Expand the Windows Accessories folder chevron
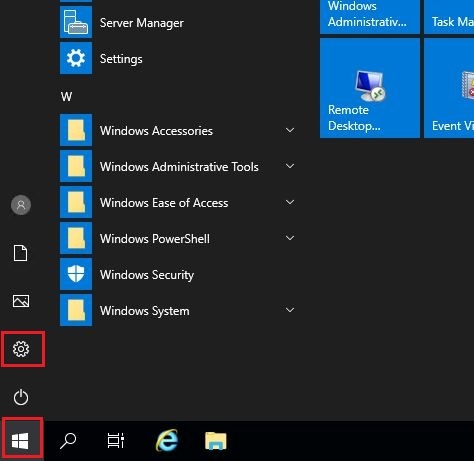 pyautogui.click(x=290, y=130)
